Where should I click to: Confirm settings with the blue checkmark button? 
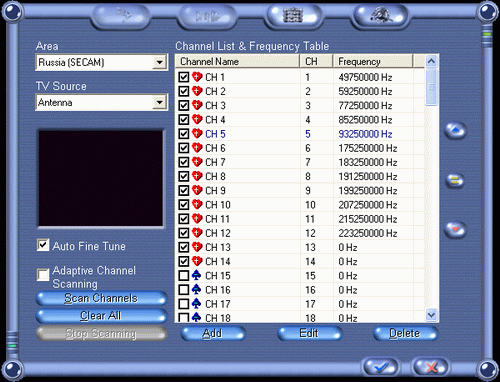click(381, 367)
